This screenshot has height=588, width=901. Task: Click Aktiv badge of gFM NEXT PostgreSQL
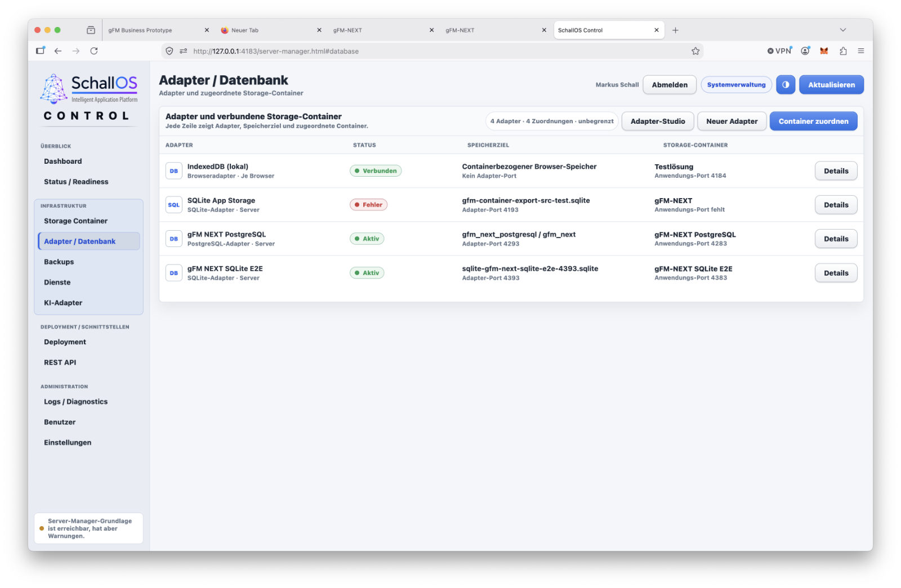click(x=367, y=239)
